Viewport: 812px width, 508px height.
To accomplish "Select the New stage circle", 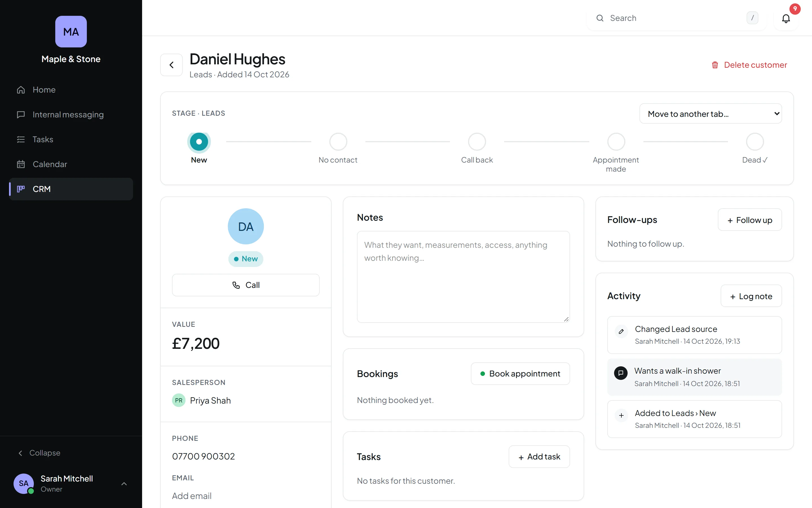I will (x=199, y=142).
